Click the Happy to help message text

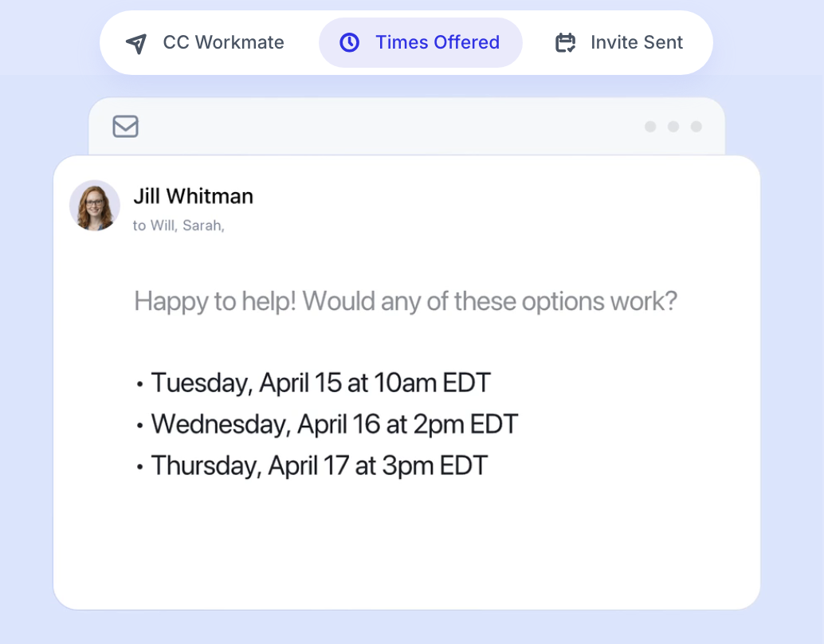[x=405, y=301]
